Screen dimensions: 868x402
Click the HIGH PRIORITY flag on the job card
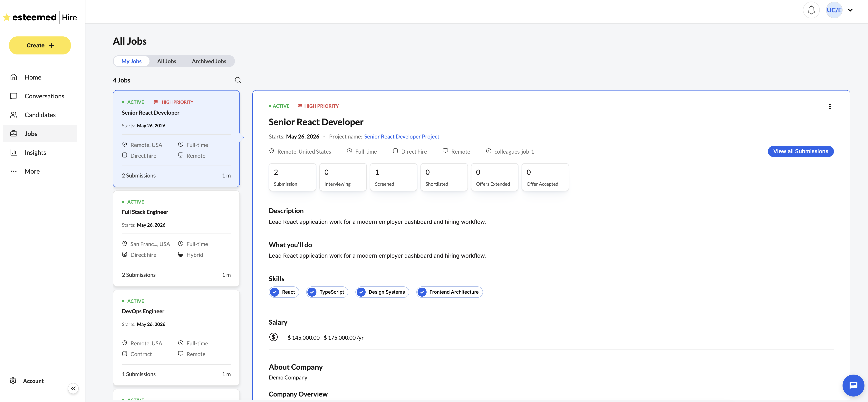coord(156,102)
